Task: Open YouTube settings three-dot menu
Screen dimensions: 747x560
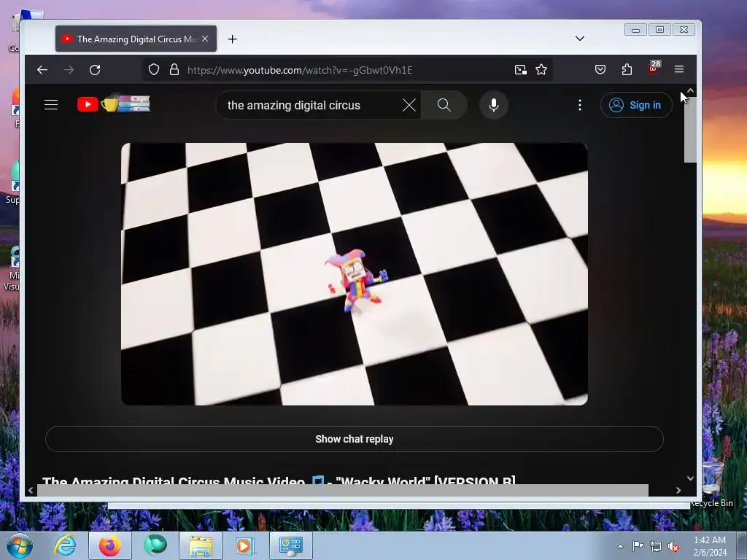Action: point(580,105)
